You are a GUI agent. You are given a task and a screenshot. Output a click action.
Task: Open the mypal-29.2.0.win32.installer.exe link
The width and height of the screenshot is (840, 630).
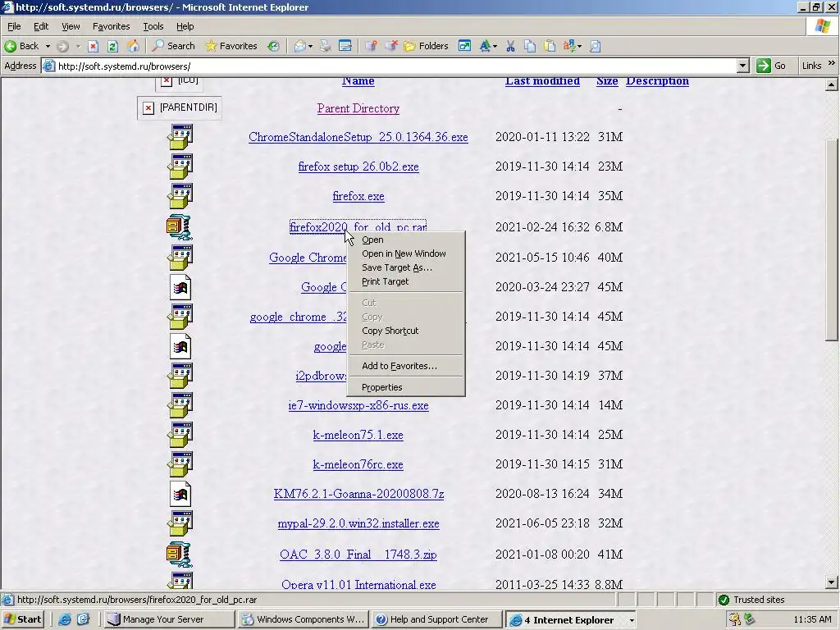pyautogui.click(x=358, y=523)
